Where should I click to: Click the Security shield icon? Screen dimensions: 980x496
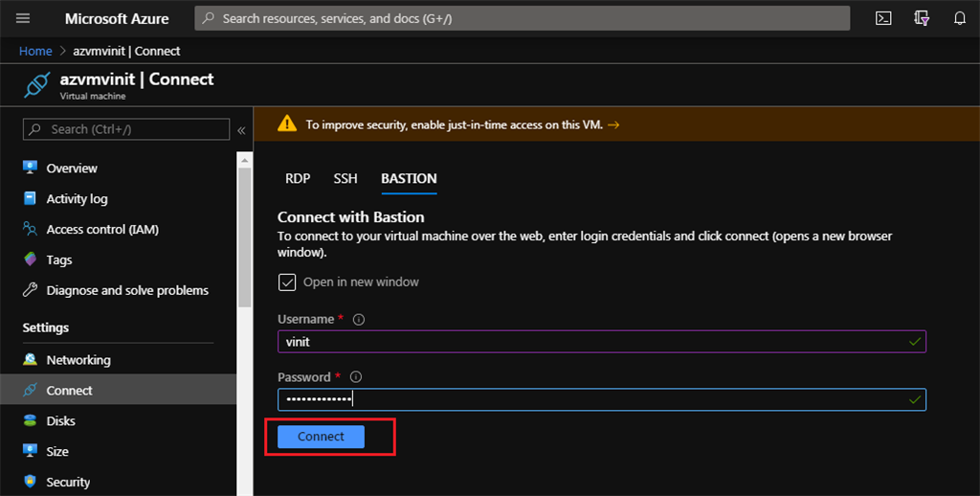30,481
